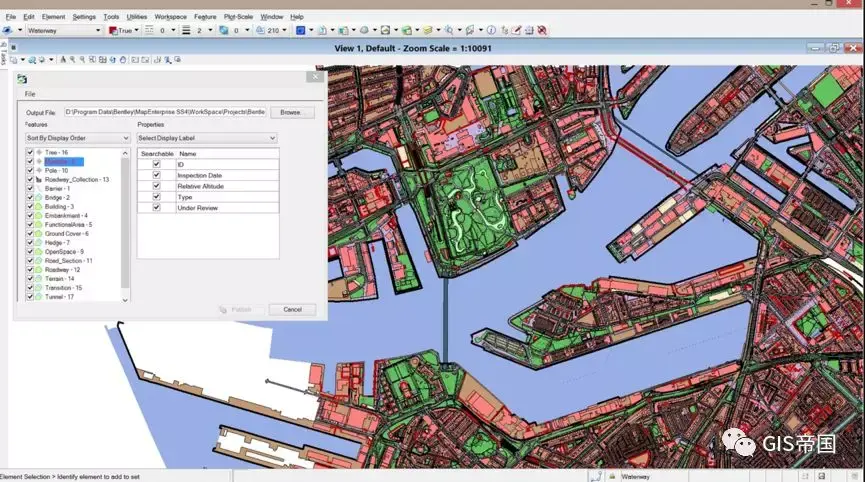This screenshot has height=482, width=865.
Task: Select the Pan View hand icon
Action: (123, 59)
